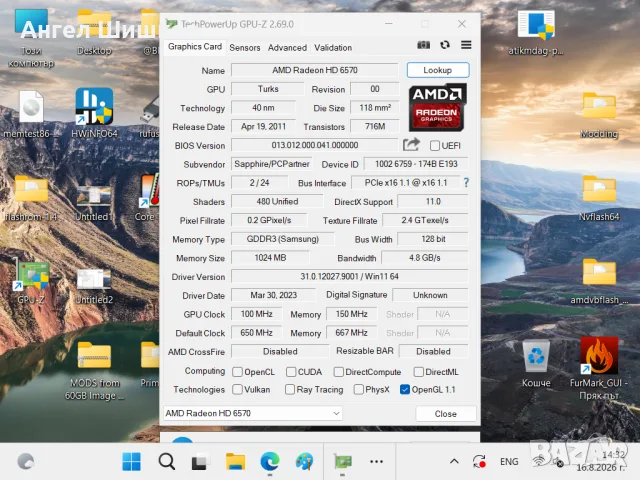Select the Recycle Bin (Кошче) icon
The width and height of the screenshot is (640, 480).
click(536, 364)
